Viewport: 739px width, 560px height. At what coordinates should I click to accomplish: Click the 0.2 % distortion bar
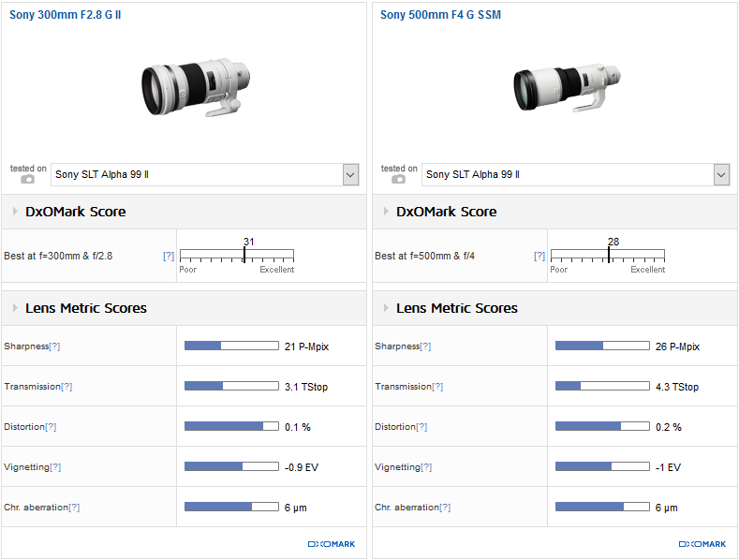[x=602, y=426]
